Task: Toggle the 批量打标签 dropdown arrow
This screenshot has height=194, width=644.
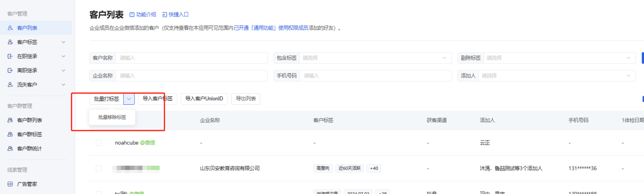Action: [129, 99]
